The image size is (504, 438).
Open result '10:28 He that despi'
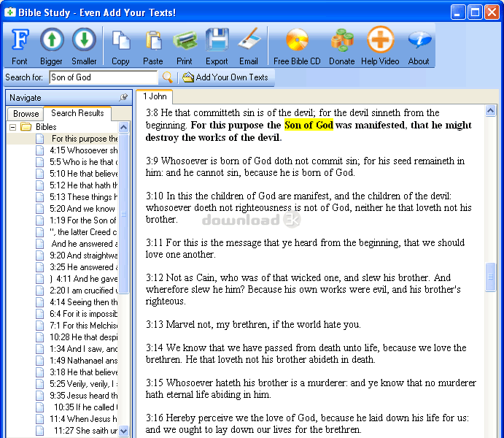[84, 337]
